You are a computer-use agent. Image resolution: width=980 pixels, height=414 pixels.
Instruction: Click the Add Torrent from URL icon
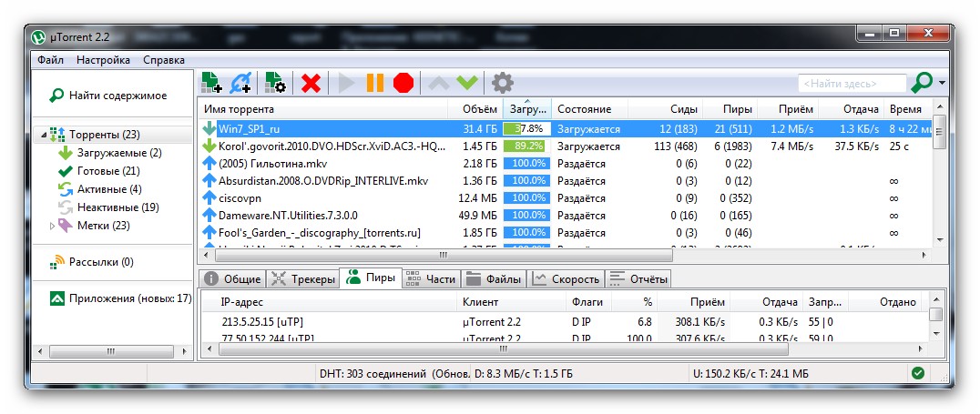tap(240, 83)
